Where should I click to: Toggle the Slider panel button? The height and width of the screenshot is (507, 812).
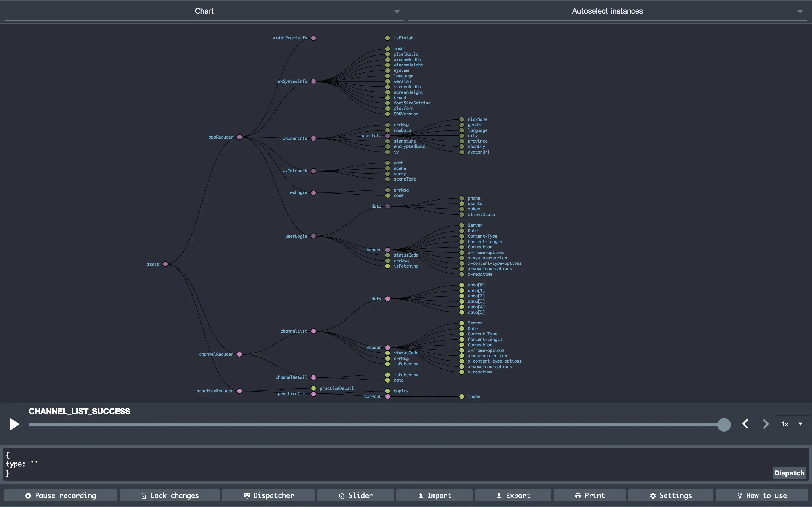[356, 495]
